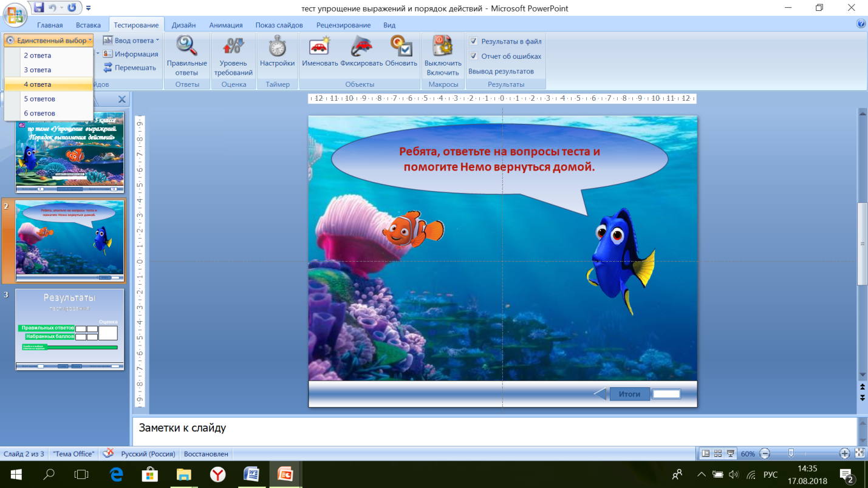Click Информация slide button
The height and width of the screenshot is (488, 868).
click(131, 54)
